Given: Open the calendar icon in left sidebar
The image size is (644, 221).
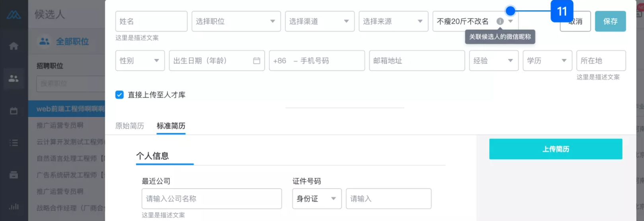Looking at the screenshot, I should tap(14, 111).
